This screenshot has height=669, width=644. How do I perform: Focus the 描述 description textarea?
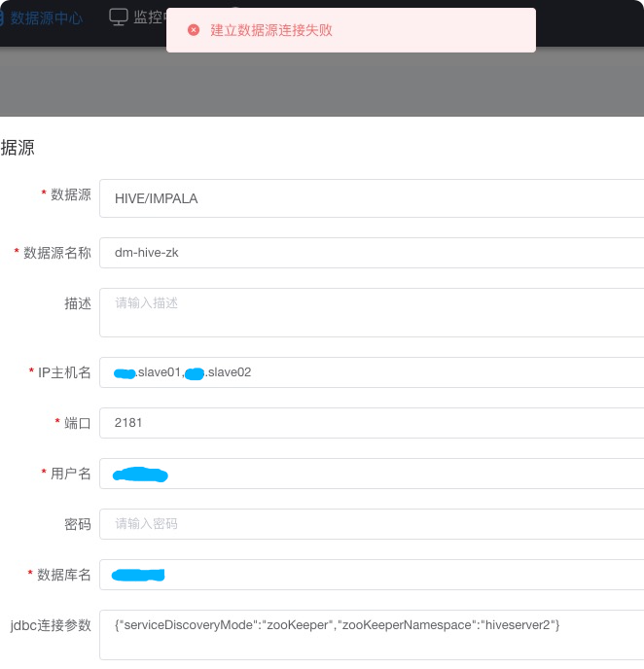pyautogui.click(x=372, y=312)
